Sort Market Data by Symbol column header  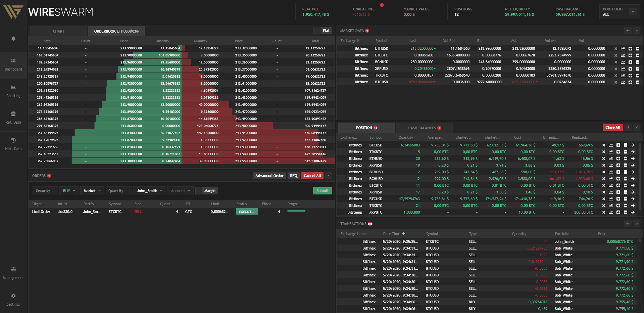381,41
